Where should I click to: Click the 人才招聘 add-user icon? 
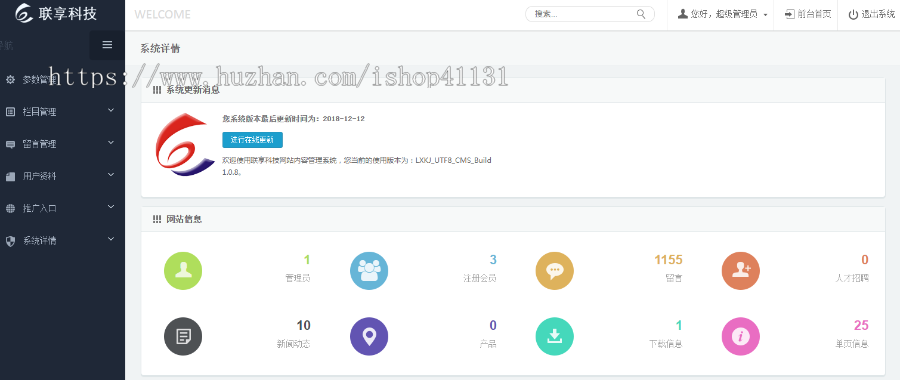pyautogui.click(x=740, y=270)
